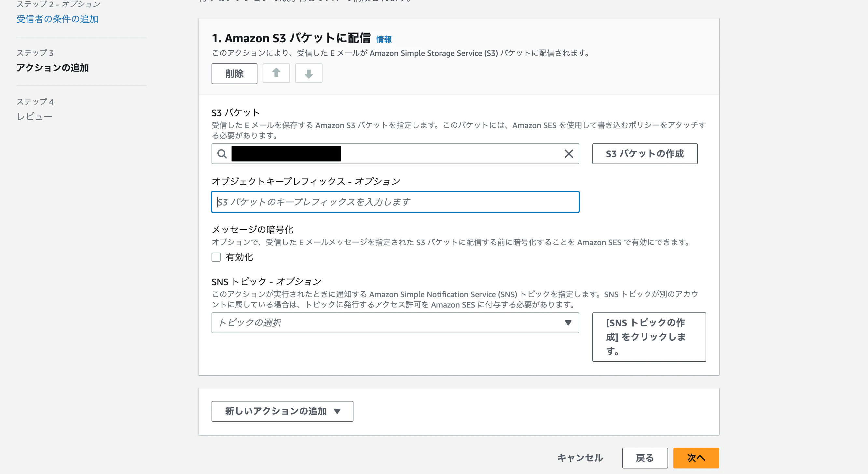Clear the selected S3 bucket with X icon
Viewport: 868px width, 474px height.
[569, 153]
